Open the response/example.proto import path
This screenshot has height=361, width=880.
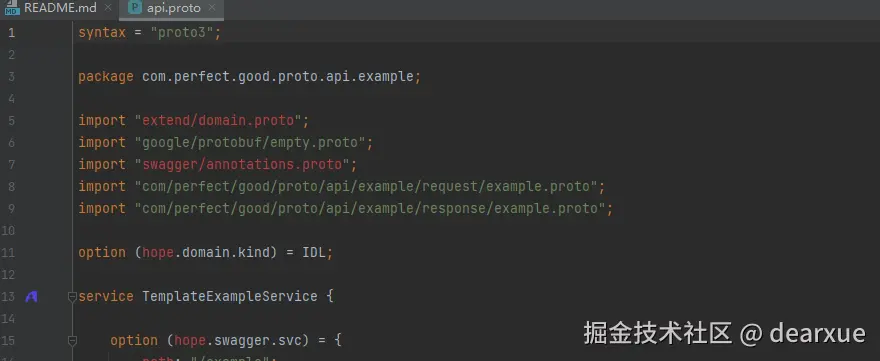click(370, 208)
